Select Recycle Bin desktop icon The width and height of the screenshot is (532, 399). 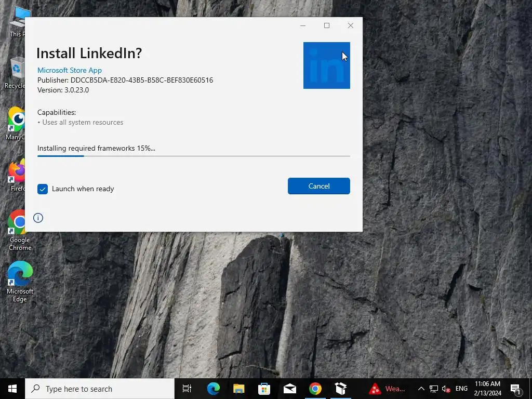click(x=15, y=73)
